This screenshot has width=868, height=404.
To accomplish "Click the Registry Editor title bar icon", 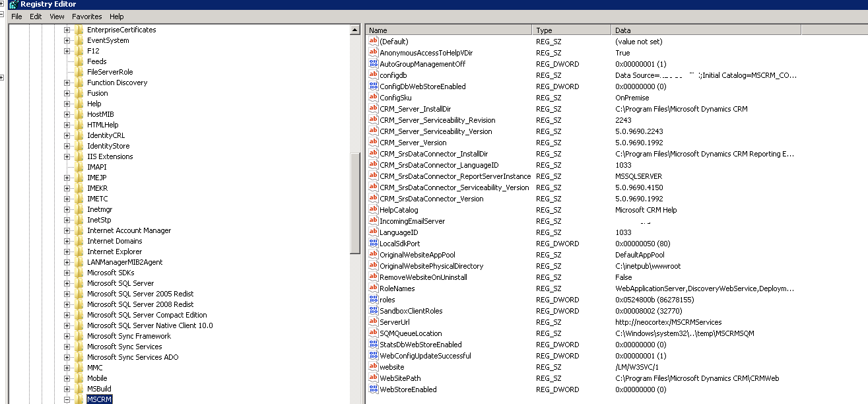I will tap(13, 4).
